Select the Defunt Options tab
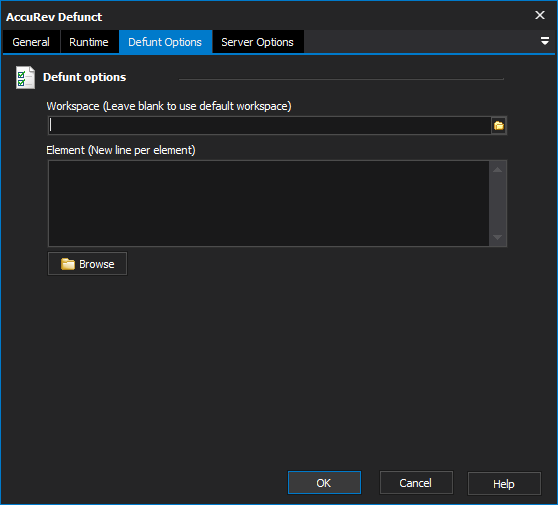 [165, 42]
